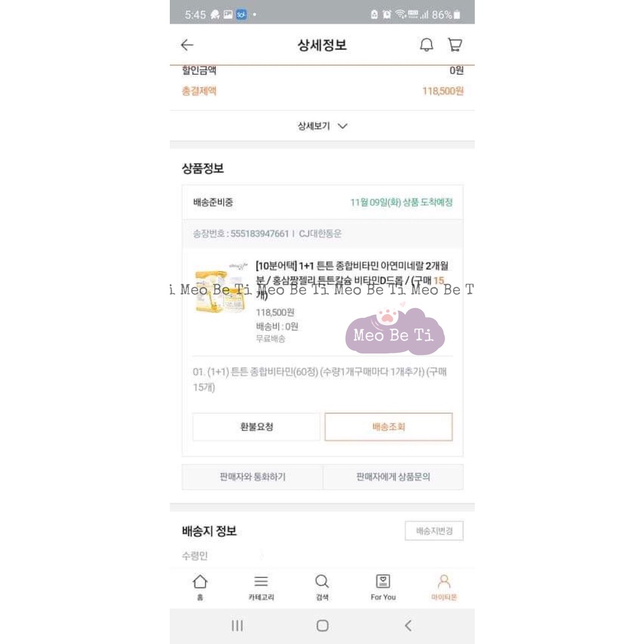Image resolution: width=644 pixels, height=644 pixels.
Task: Go back using the top-left arrow
Action: pos(187,45)
